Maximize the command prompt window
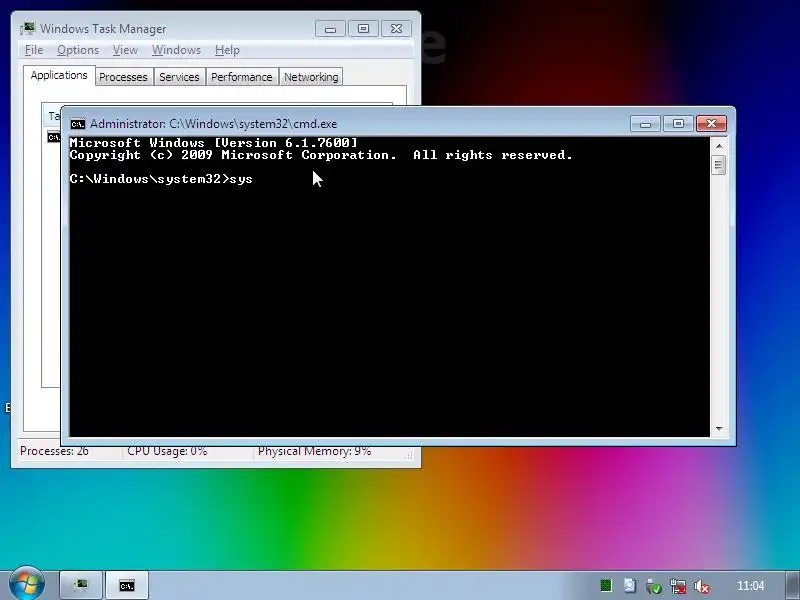 pos(678,123)
